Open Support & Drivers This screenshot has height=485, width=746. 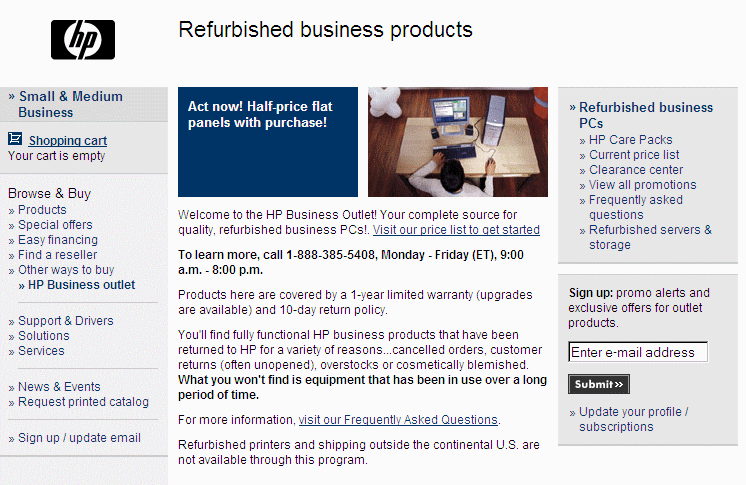pyautogui.click(x=65, y=321)
